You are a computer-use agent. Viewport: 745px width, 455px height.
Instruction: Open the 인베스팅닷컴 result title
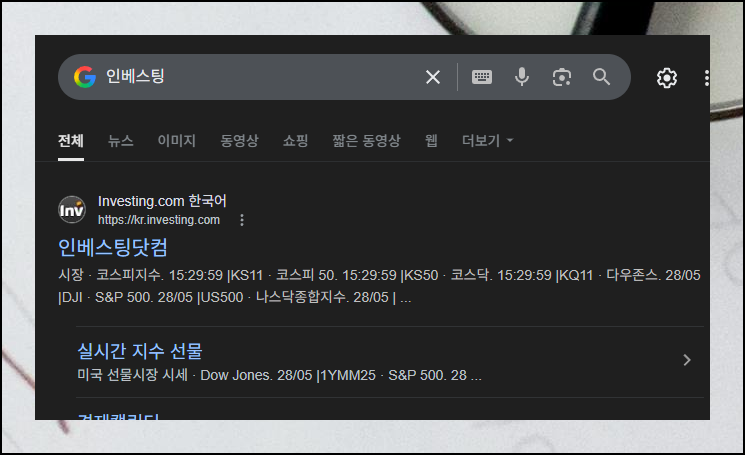coord(113,247)
